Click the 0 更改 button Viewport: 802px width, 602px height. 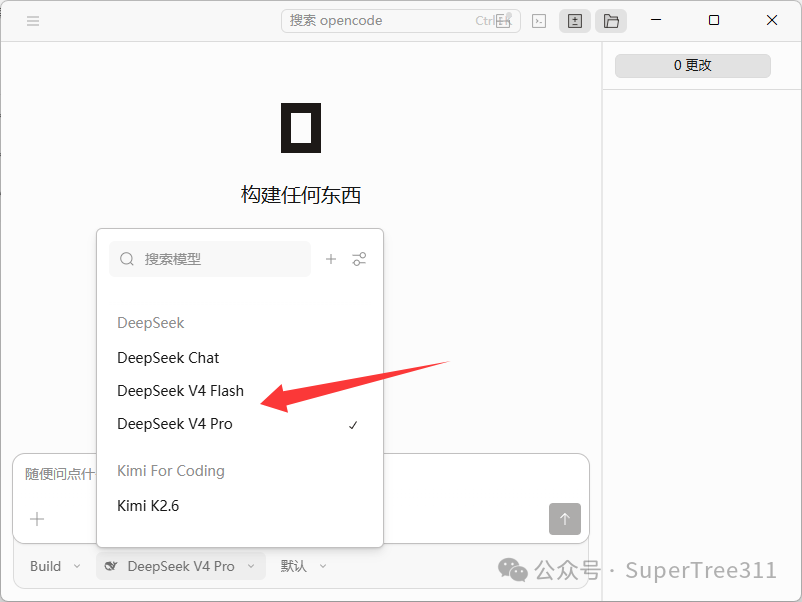pyautogui.click(x=693, y=65)
